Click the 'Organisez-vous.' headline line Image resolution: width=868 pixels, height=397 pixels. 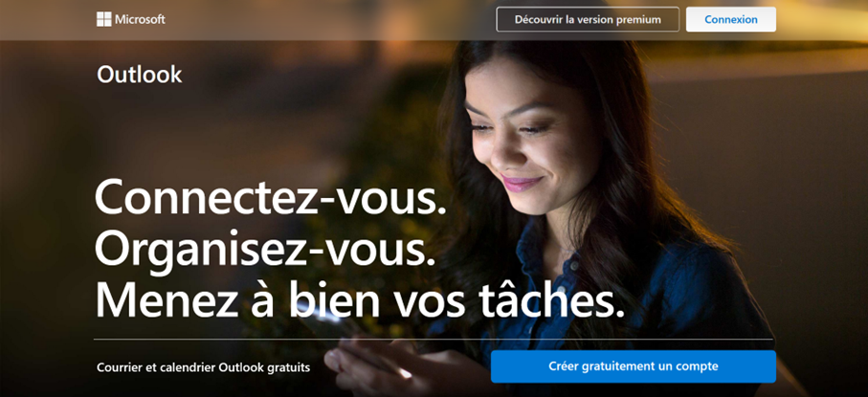(x=264, y=250)
